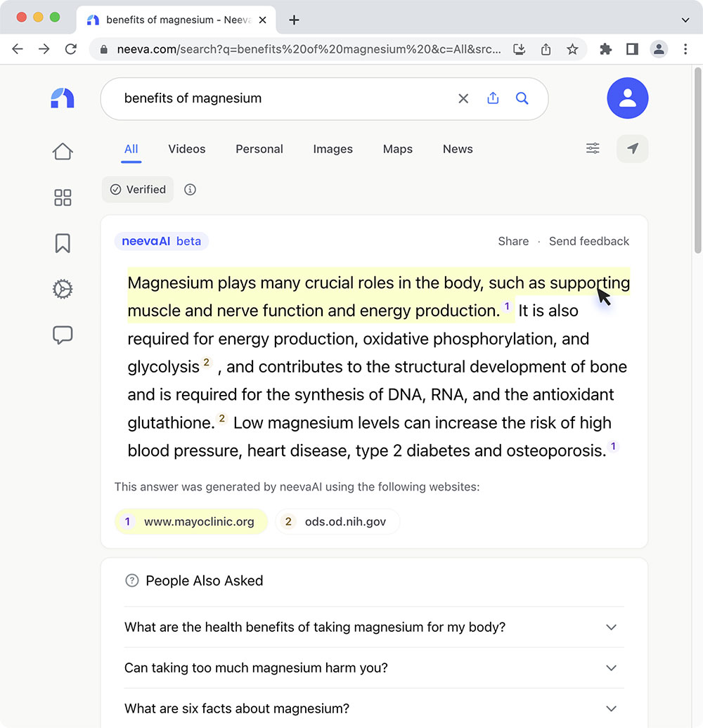The width and height of the screenshot is (703, 728).
Task: Expand 'Can taking too much magnesium harm you?'
Action: point(611,668)
